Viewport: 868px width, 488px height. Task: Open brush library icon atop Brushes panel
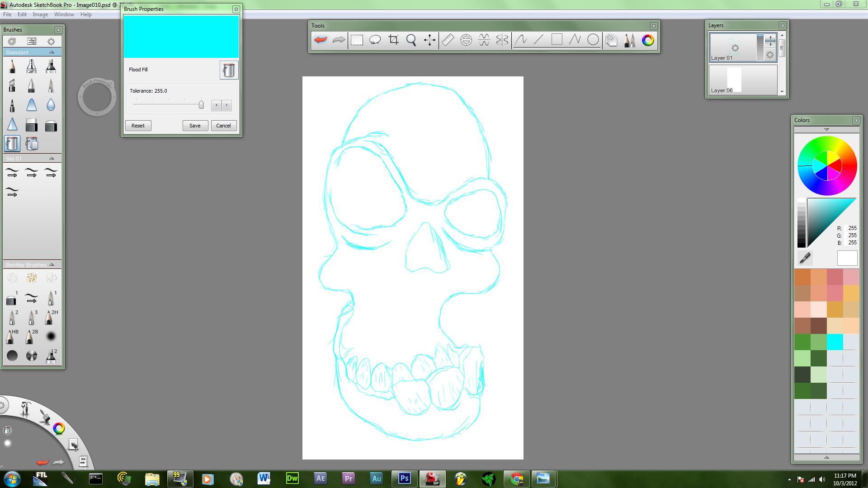pyautogui.click(x=12, y=41)
